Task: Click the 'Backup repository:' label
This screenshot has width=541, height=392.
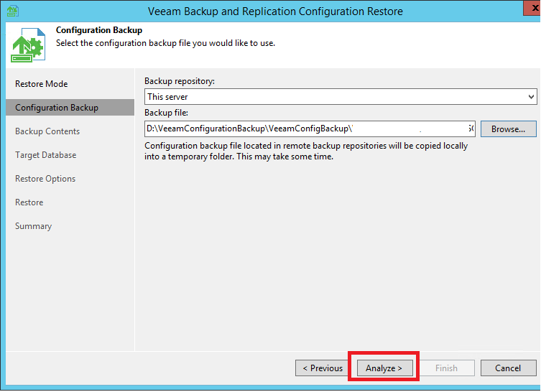Action: point(180,81)
